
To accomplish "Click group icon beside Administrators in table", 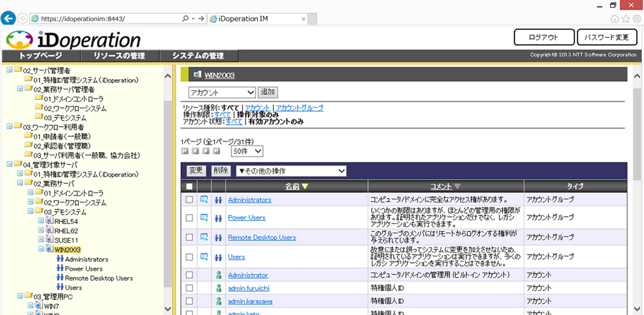I will click(x=218, y=200).
